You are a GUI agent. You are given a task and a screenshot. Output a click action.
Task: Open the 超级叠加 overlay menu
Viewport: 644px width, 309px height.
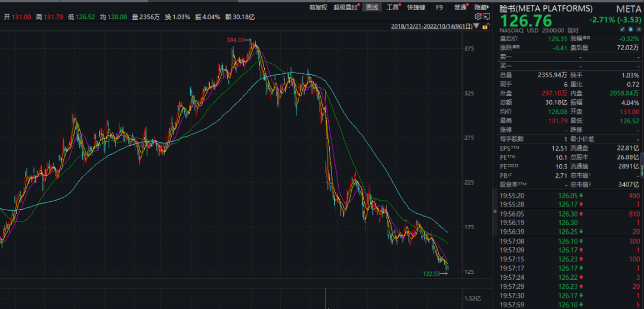click(x=345, y=8)
